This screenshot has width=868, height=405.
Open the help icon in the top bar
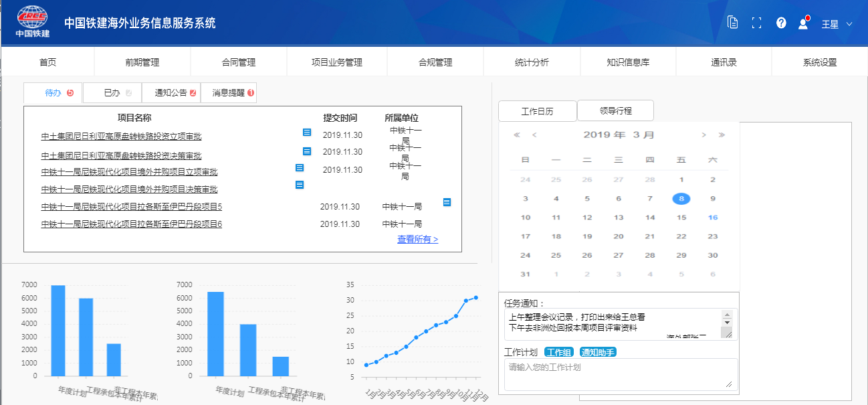click(781, 22)
